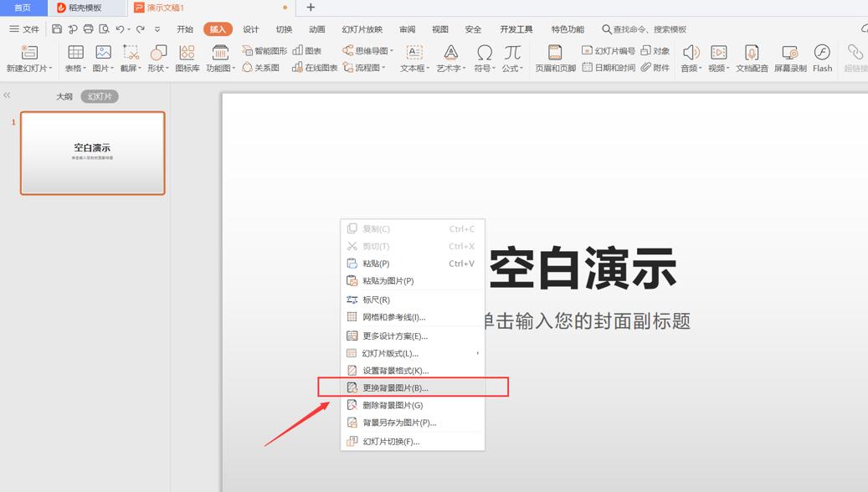Open the File (文件) menu

tap(24, 28)
